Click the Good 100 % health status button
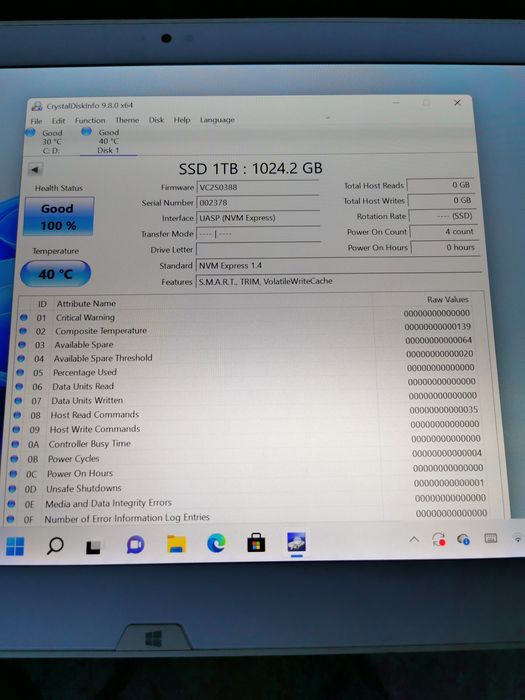Screen dimensions: 525x700 [59, 217]
